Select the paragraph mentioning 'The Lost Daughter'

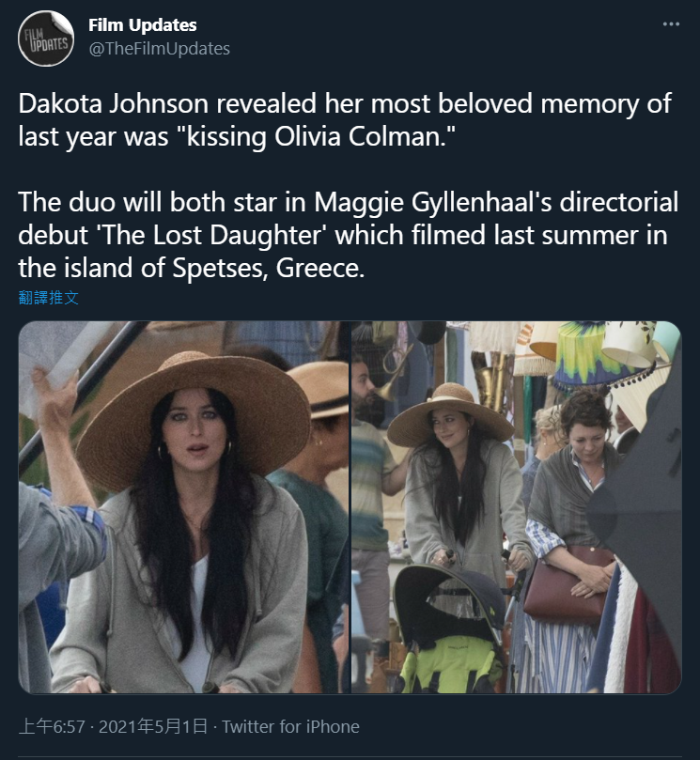click(348, 235)
